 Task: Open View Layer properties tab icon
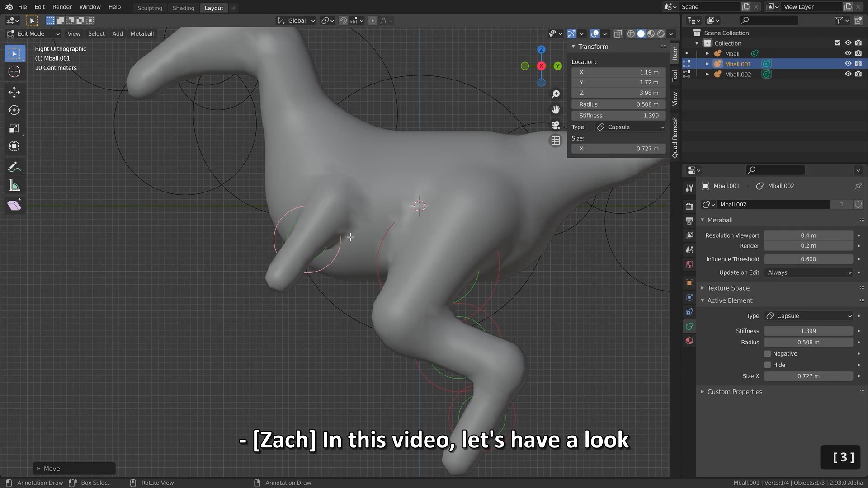(x=689, y=235)
